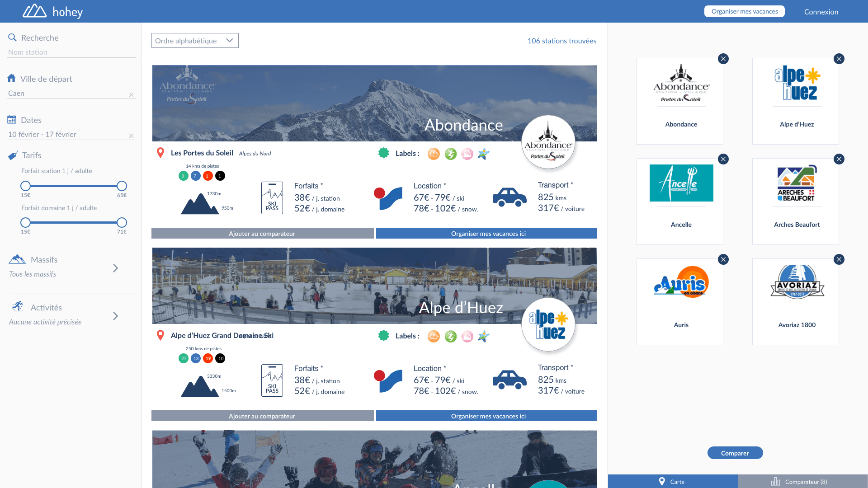Viewport: 868px width, 488px height.
Task: Click Organiser mes vacances in header
Action: coord(745,11)
